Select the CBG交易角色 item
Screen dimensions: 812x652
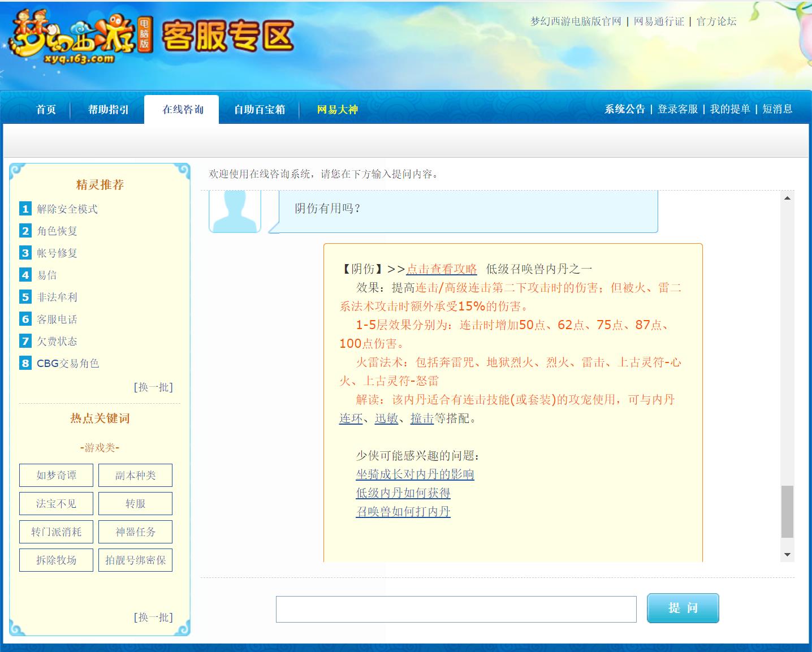[67, 364]
